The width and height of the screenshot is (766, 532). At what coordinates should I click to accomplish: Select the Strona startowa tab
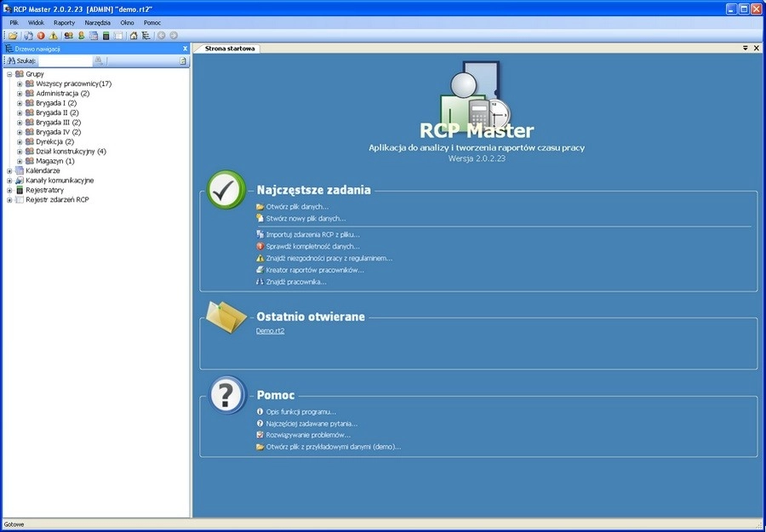click(229, 49)
